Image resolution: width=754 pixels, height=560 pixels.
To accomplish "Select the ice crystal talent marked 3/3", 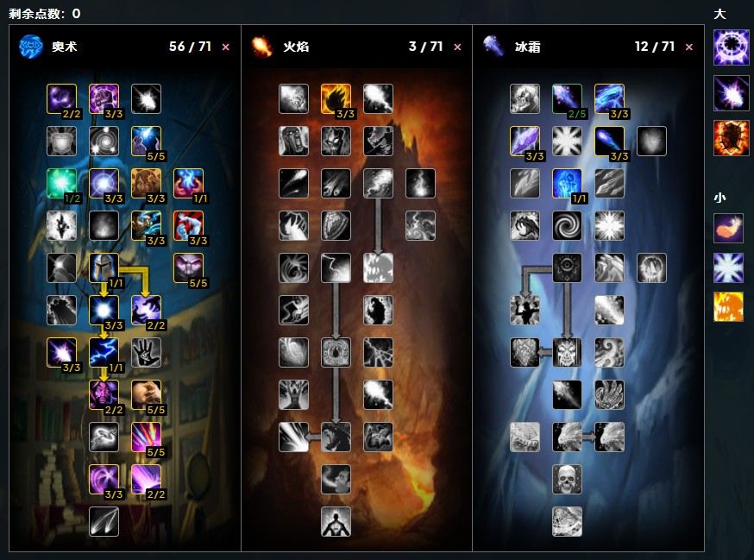I will pyautogui.click(x=525, y=141).
